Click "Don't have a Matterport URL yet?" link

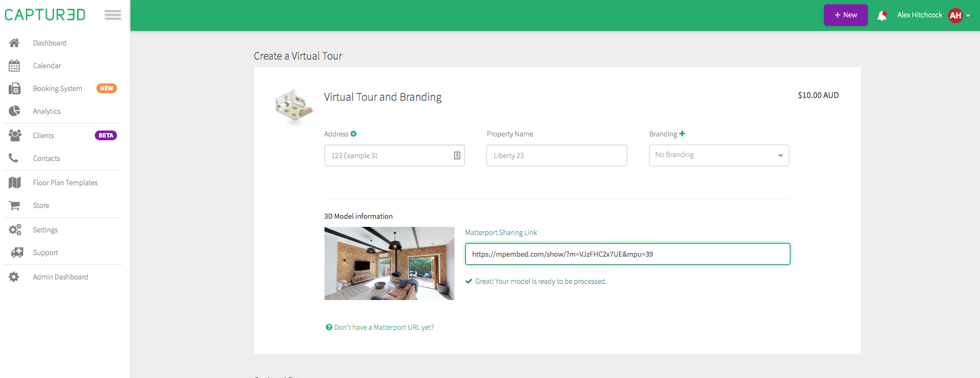tap(384, 327)
